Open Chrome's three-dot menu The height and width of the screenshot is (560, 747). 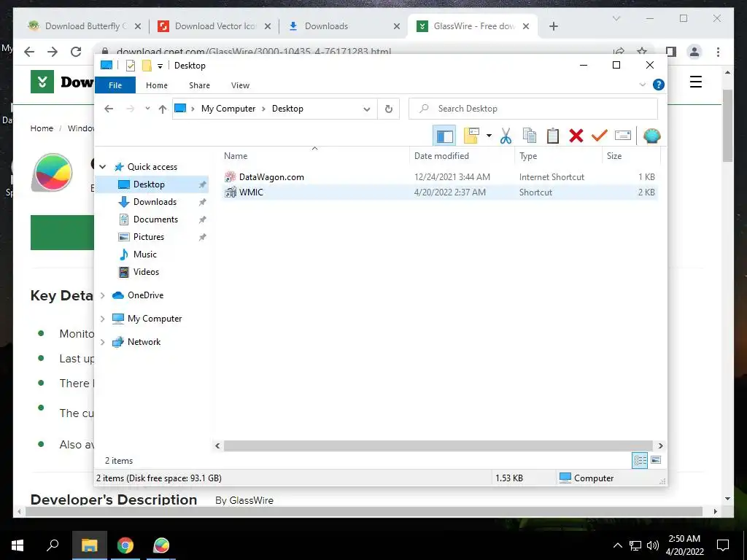coord(718,52)
